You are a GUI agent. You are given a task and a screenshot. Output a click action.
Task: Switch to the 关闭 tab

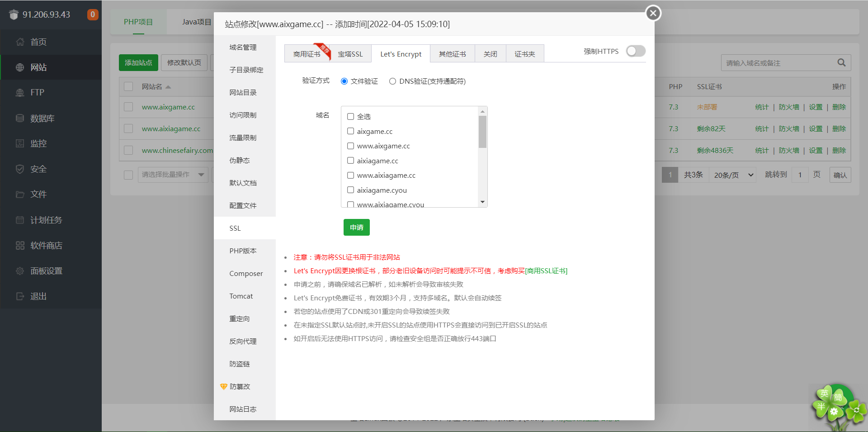[491, 54]
